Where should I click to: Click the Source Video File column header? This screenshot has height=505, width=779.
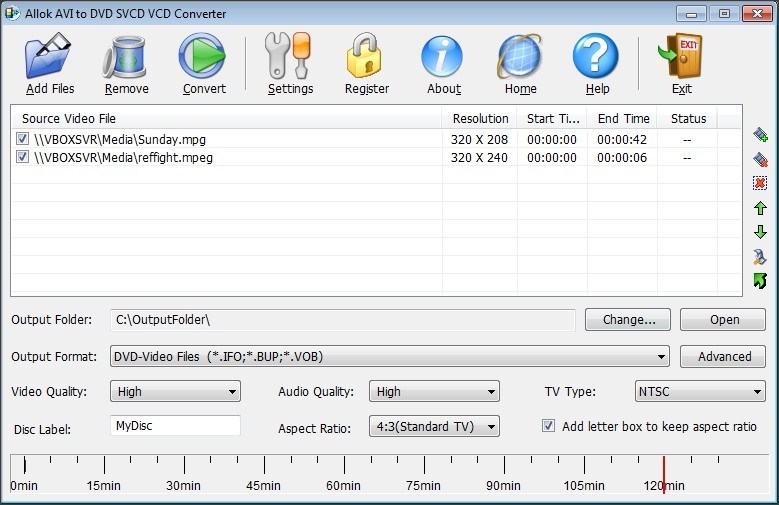(68, 118)
